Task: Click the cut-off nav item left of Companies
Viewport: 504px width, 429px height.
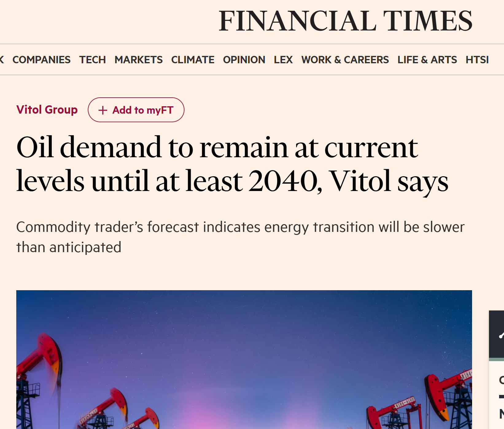Action: pyautogui.click(x=2, y=60)
